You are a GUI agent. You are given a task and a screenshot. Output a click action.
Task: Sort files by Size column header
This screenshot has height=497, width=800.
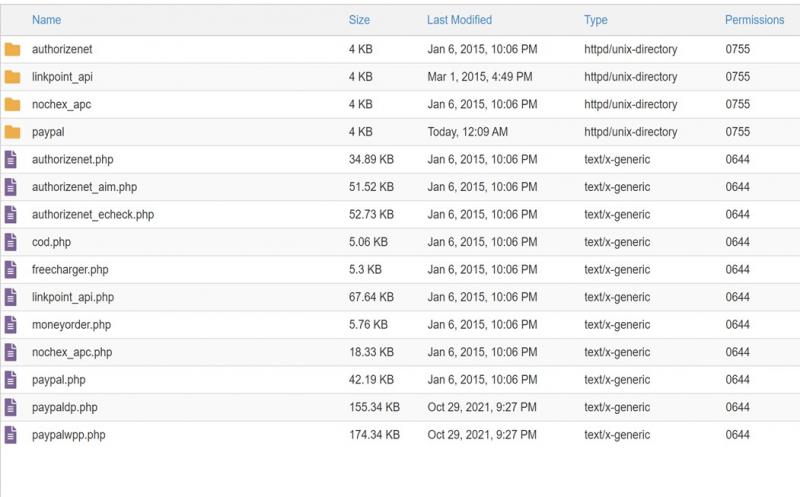pos(359,20)
